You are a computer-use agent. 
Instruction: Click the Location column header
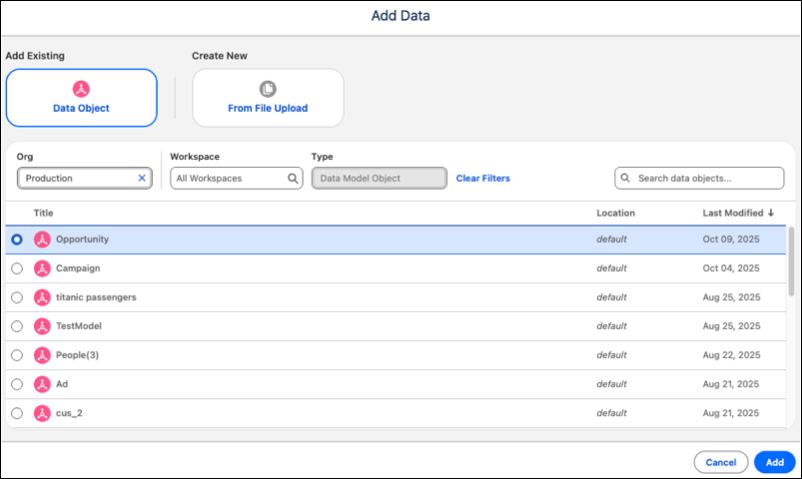(615, 213)
